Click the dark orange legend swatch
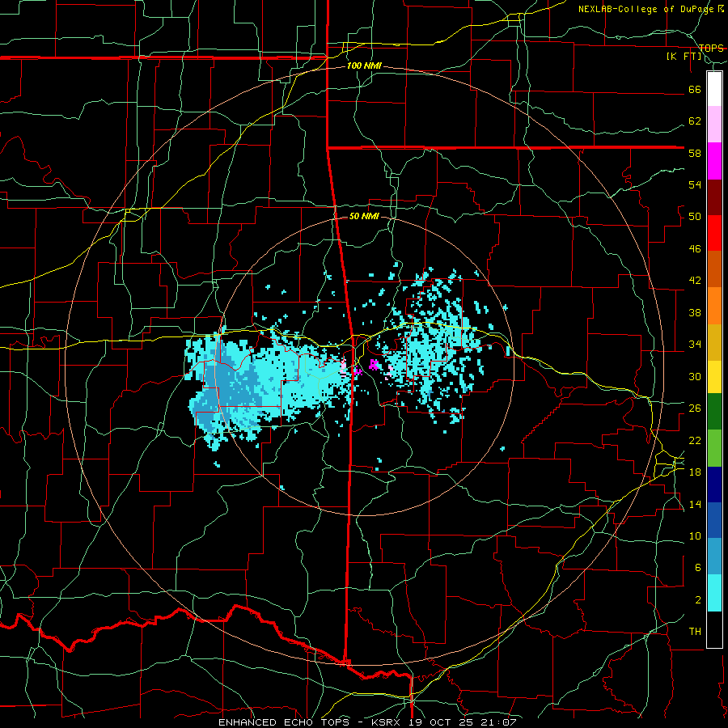Screen dimensions: 728x728 [714, 269]
